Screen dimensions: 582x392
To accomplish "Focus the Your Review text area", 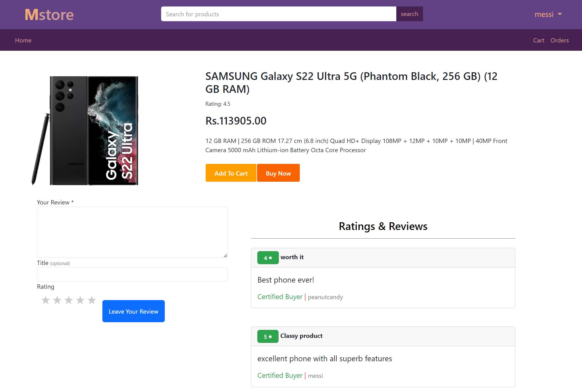I will coord(132,232).
